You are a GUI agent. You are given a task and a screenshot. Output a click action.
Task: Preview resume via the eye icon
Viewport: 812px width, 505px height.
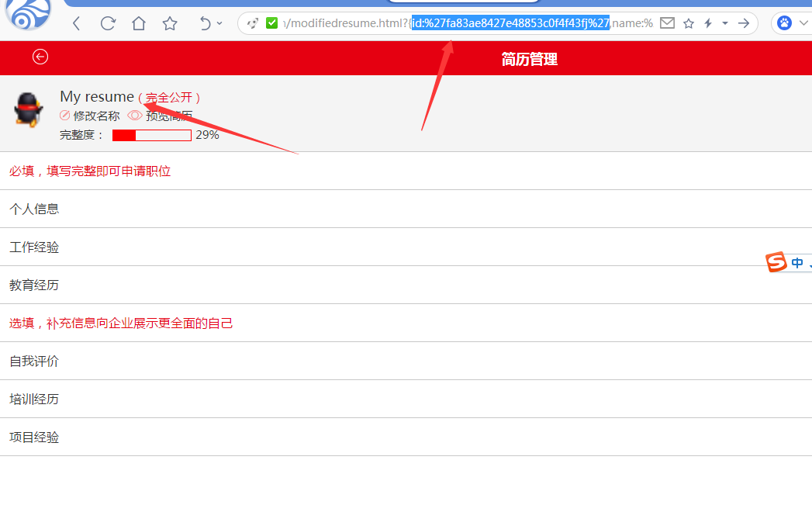(135, 116)
